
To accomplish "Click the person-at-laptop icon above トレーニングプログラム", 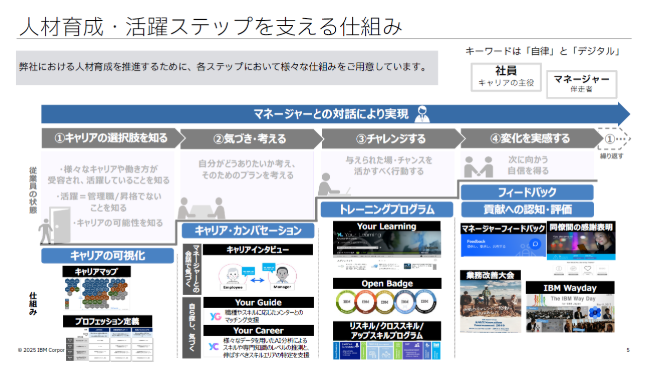I will tap(334, 185).
